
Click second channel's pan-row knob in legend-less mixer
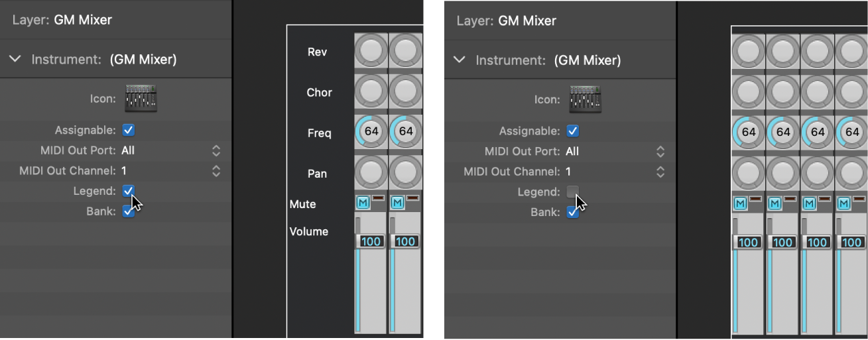783,172
